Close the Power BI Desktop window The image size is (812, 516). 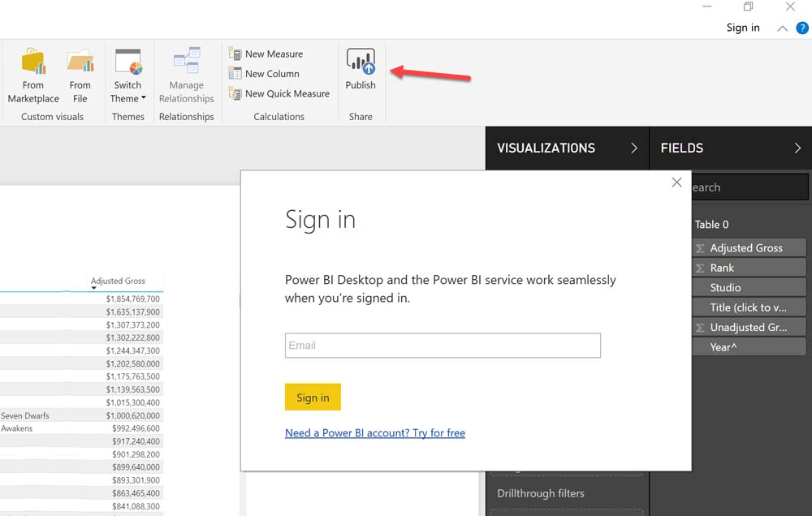click(x=790, y=6)
